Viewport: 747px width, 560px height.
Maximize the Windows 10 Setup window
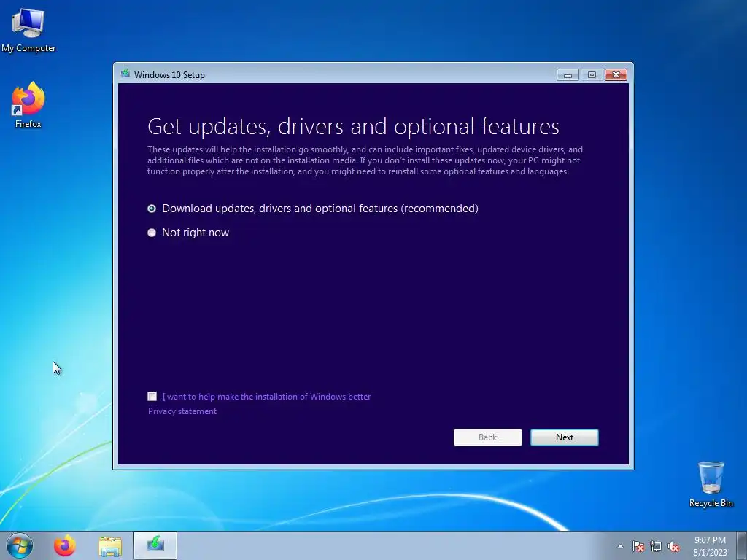coord(592,75)
